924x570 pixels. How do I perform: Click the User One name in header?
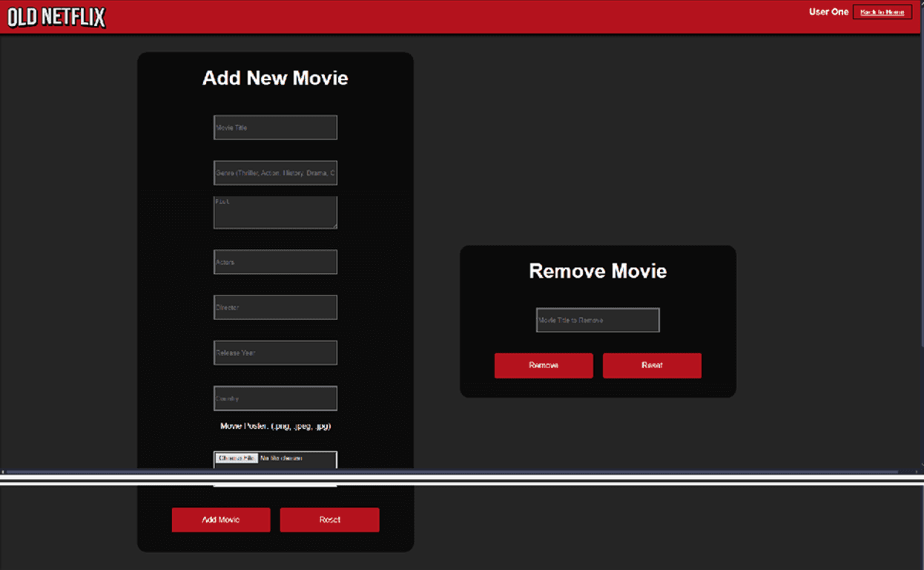click(x=828, y=12)
